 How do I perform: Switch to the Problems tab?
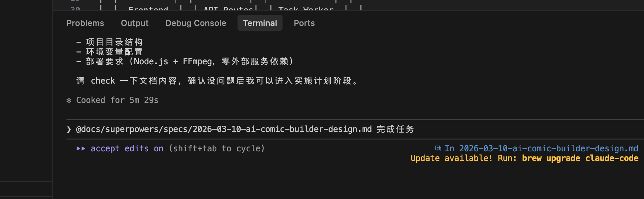tap(85, 23)
